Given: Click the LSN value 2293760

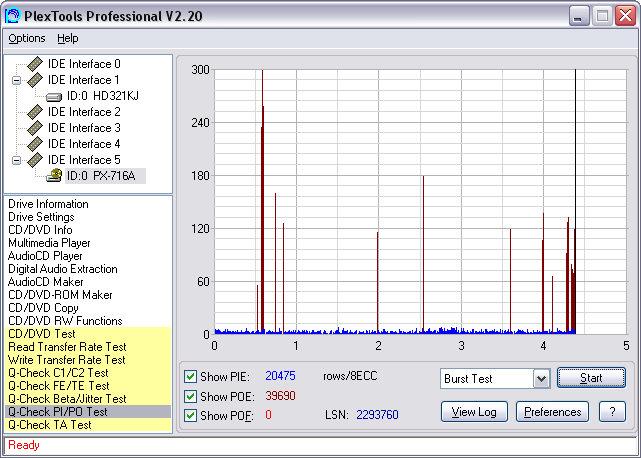Looking at the screenshot, I should tap(377, 415).
